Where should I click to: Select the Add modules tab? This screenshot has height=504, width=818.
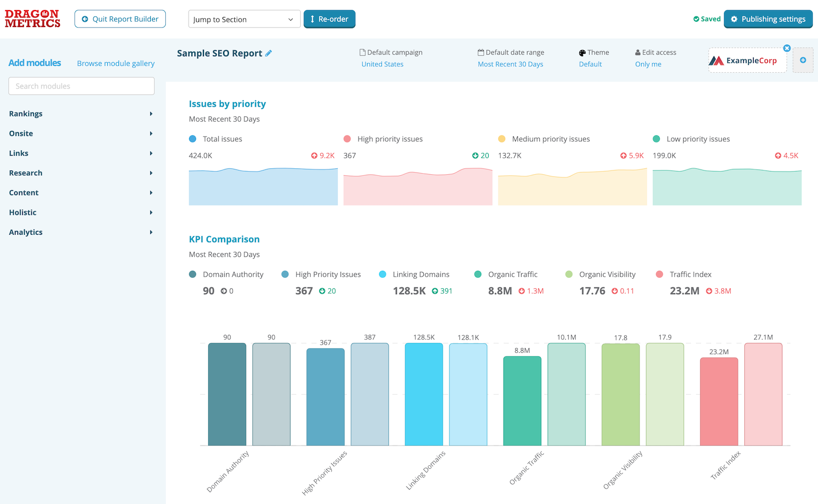point(34,63)
